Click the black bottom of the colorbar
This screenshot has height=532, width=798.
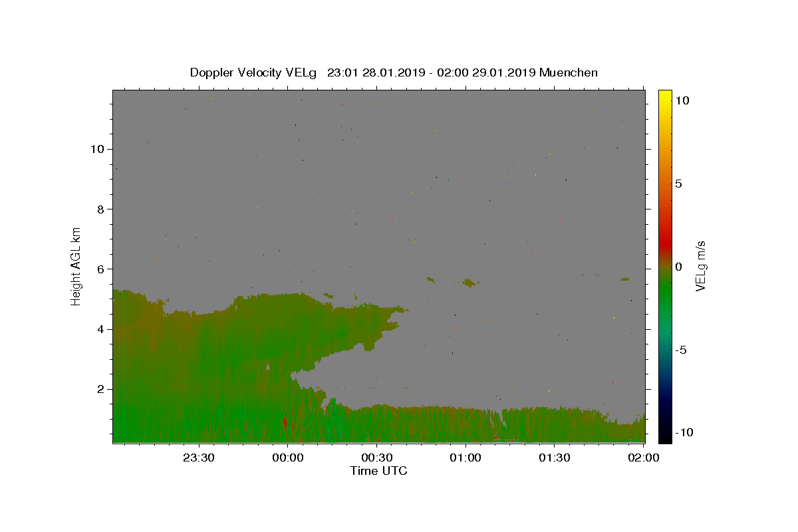(665, 436)
